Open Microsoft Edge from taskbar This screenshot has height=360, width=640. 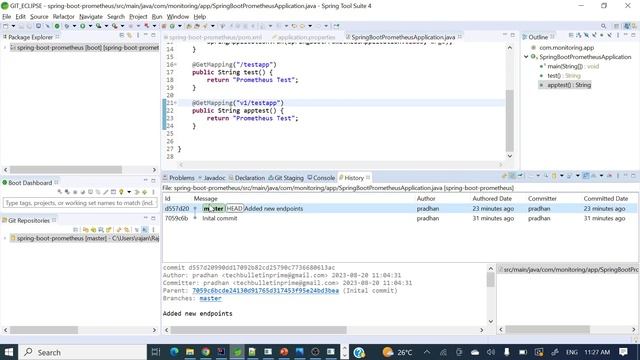pos(174,352)
